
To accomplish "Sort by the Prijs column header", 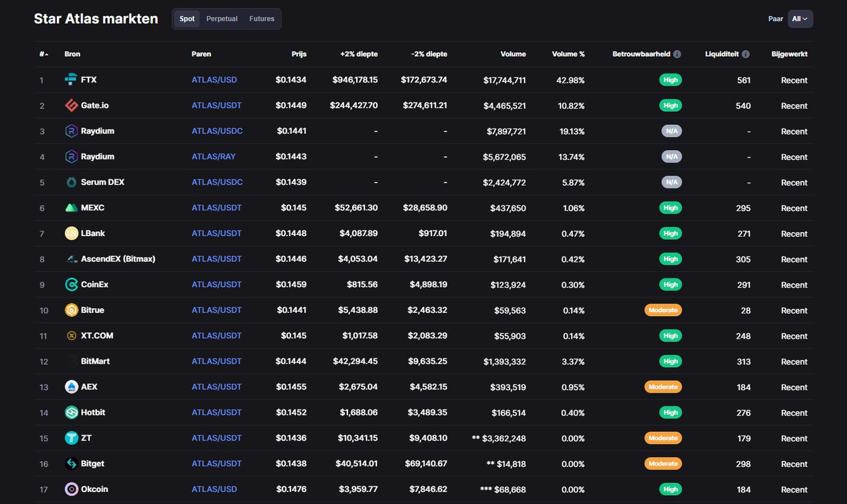I will [299, 54].
